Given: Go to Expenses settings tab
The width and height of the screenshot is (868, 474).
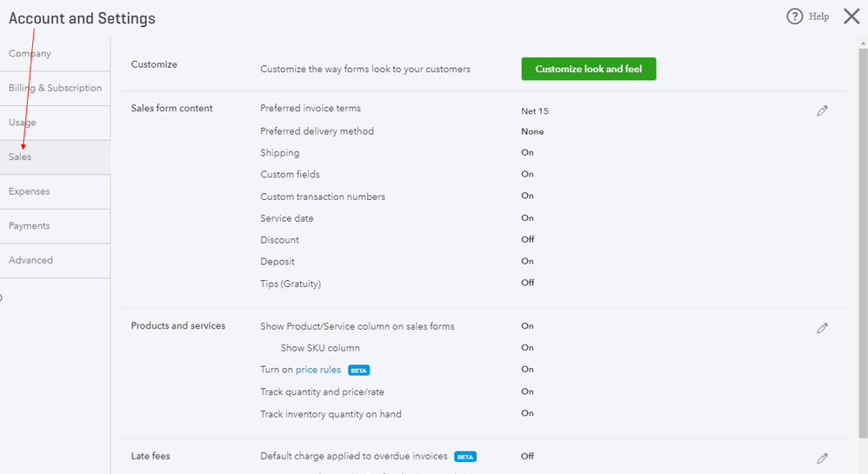Looking at the screenshot, I should (x=56, y=191).
